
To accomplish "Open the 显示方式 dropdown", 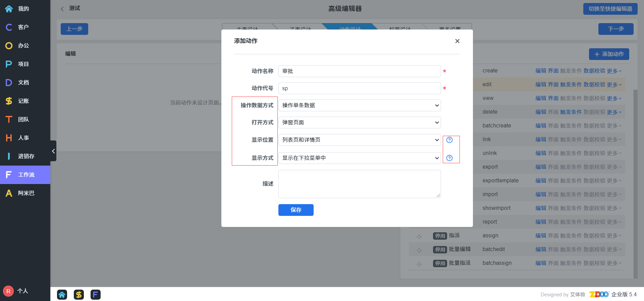I will tap(359, 158).
